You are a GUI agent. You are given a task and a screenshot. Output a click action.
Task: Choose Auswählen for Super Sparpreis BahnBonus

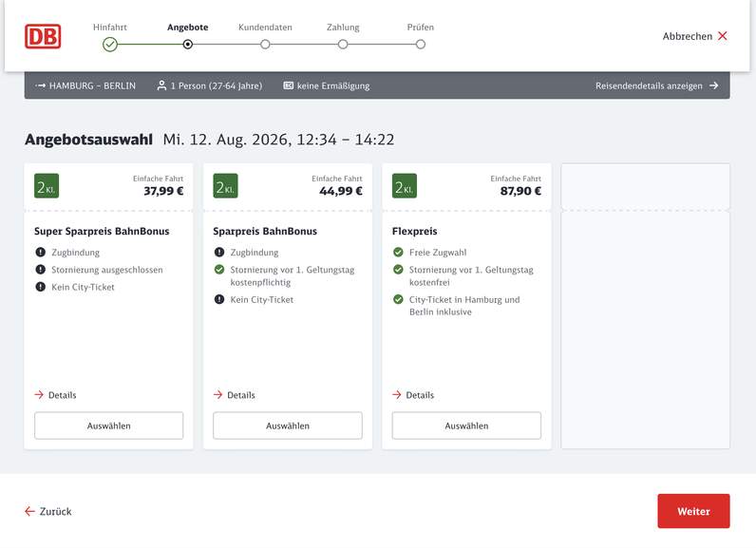(x=109, y=425)
